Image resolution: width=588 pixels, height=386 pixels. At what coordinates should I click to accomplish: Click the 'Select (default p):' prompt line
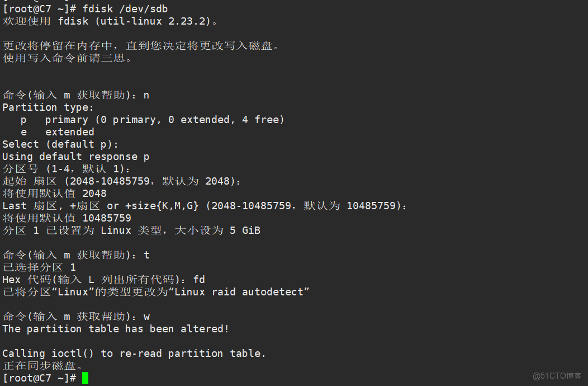point(57,144)
